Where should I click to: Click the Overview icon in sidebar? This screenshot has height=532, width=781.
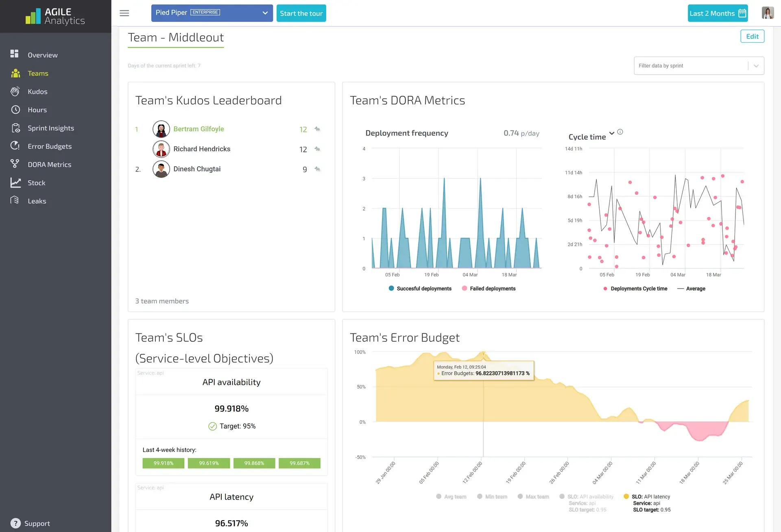[15, 54]
